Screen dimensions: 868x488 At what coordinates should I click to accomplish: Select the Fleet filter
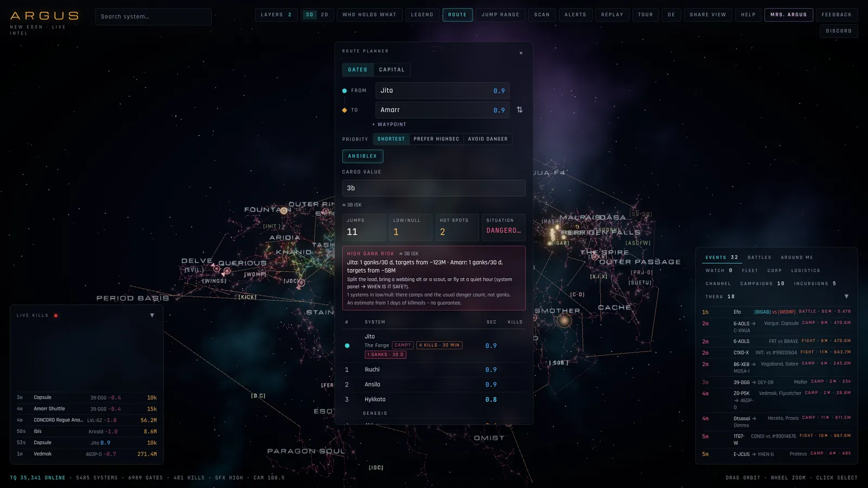click(750, 271)
